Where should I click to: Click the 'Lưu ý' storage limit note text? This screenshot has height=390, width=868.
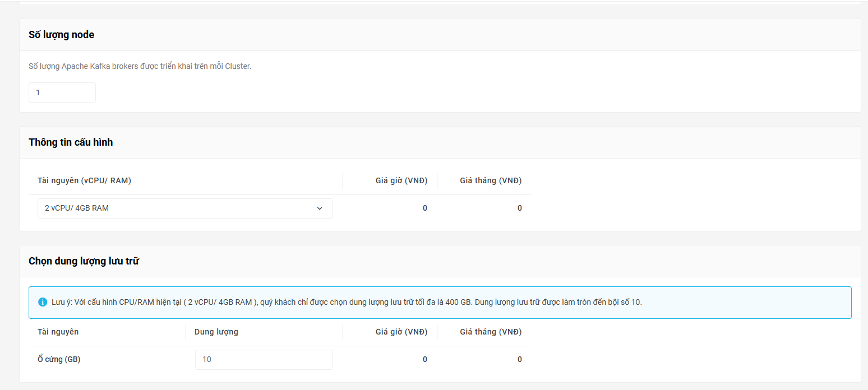coord(347,302)
